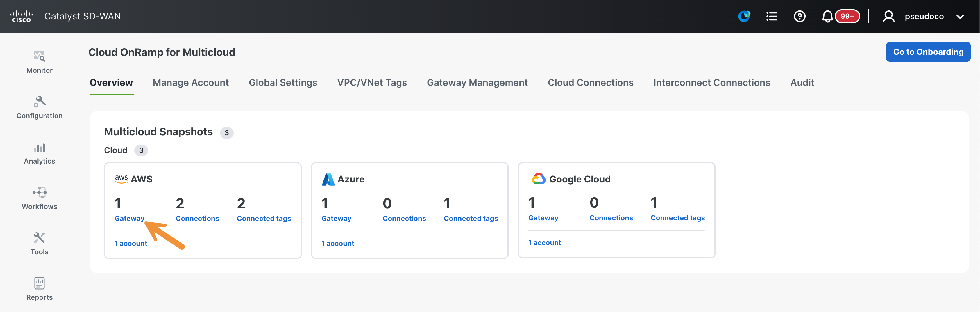980x312 pixels.
Task: Open the Tools sidebar icon
Action: point(39,238)
